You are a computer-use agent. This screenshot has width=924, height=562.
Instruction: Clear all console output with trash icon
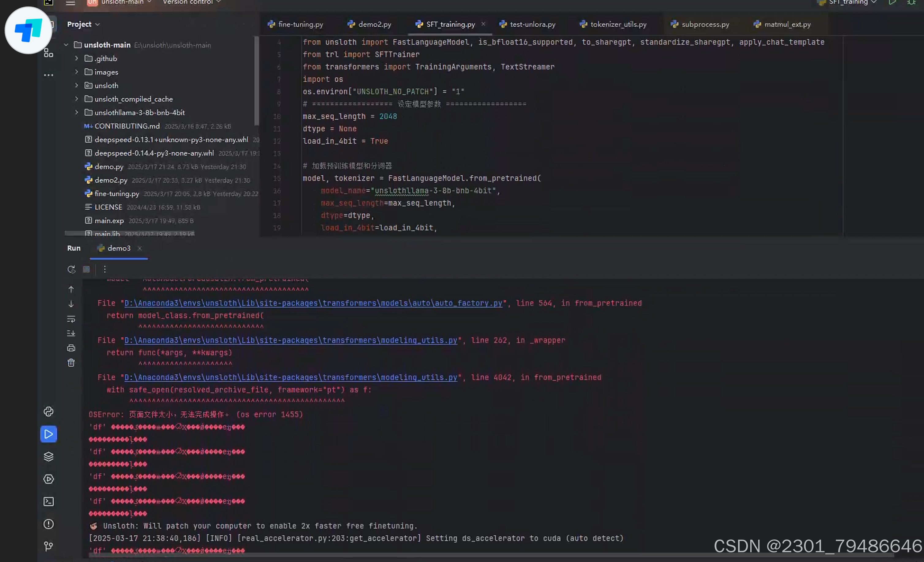pos(71,363)
